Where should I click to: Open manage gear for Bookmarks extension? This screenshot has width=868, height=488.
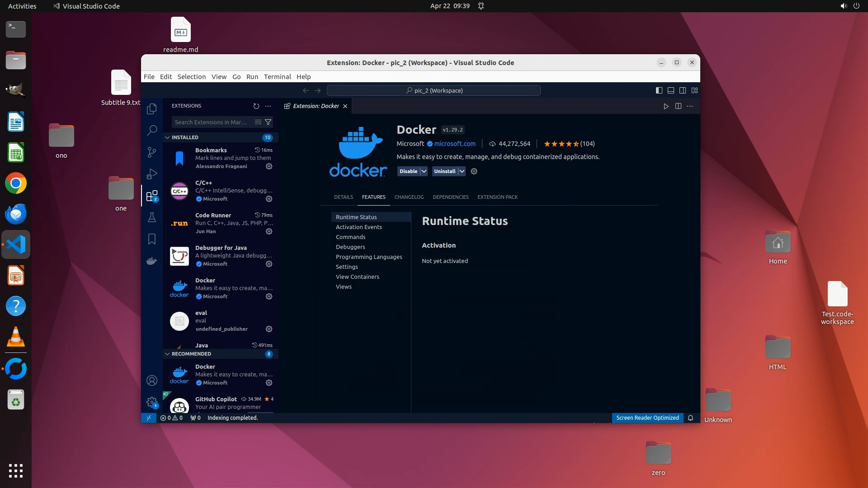coord(269,166)
